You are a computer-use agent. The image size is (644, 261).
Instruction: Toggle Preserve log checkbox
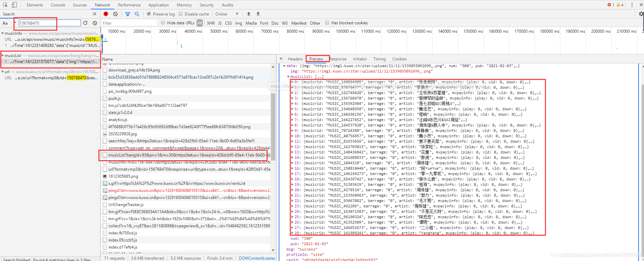(149, 14)
